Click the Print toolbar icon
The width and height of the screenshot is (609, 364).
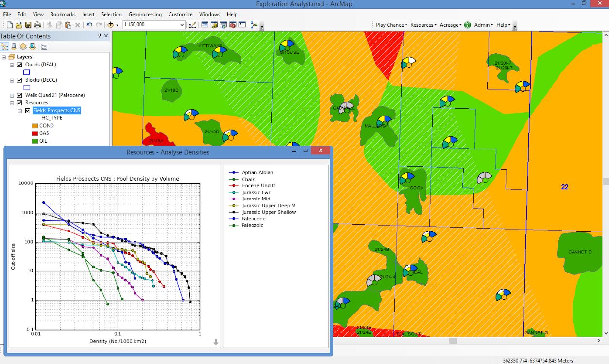click(x=37, y=24)
